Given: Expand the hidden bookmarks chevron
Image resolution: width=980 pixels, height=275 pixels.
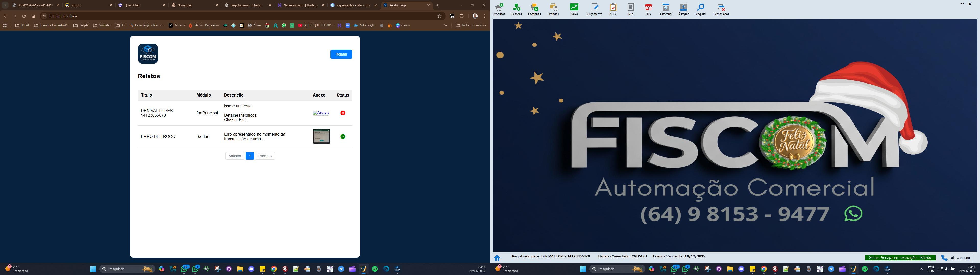Looking at the screenshot, I should tap(446, 25).
